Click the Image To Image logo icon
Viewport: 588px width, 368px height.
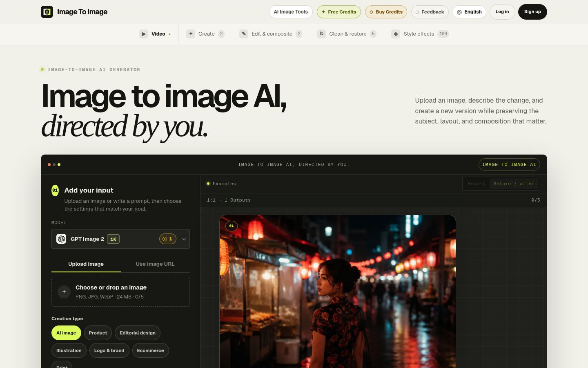point(47,12)
